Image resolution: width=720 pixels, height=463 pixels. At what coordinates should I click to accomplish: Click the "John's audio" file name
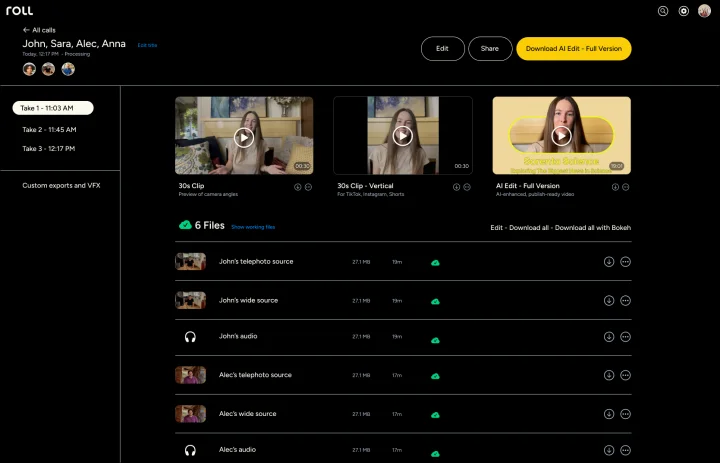coord(238,336)
